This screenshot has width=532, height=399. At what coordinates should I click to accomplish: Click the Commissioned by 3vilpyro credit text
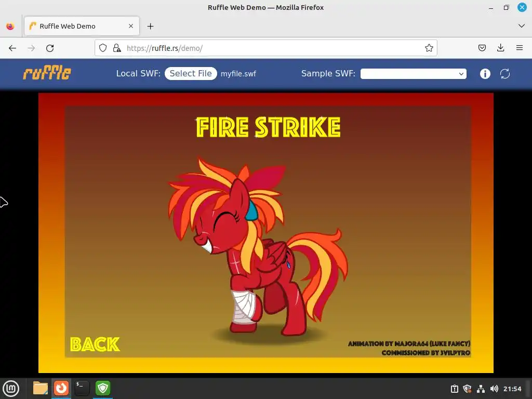tap(426, 353)
